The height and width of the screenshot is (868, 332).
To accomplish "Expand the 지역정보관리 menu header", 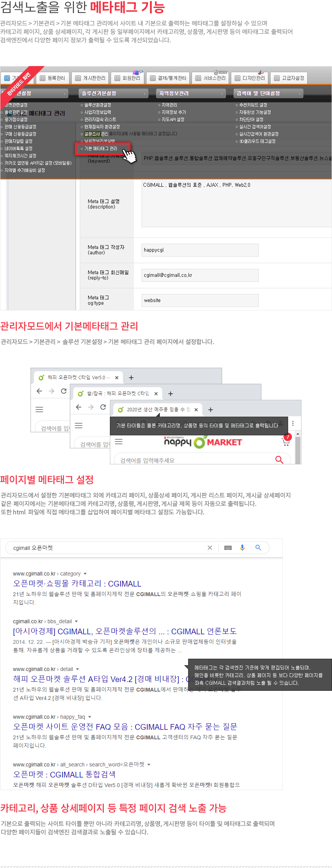I will coord(191,93).
